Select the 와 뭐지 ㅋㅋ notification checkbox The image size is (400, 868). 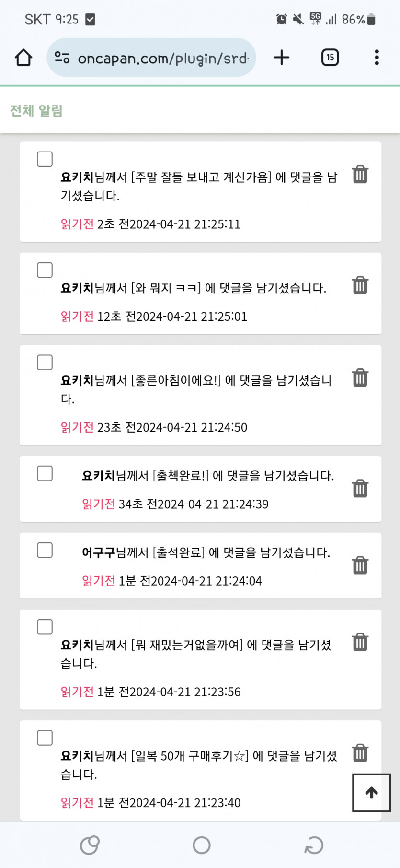pos(45,270)
